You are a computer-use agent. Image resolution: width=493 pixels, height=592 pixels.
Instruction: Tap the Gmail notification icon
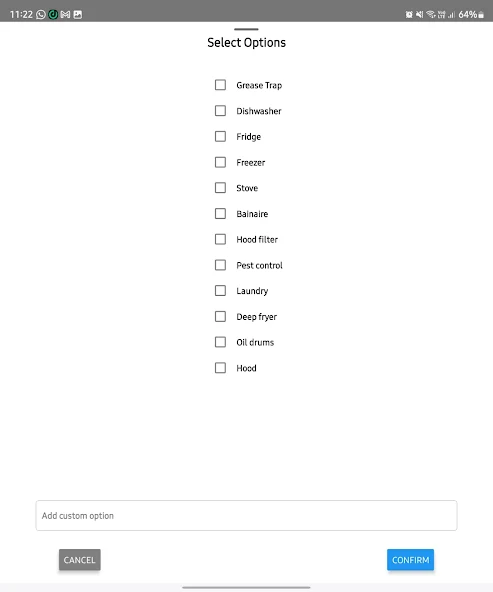(x=65, y=14)
